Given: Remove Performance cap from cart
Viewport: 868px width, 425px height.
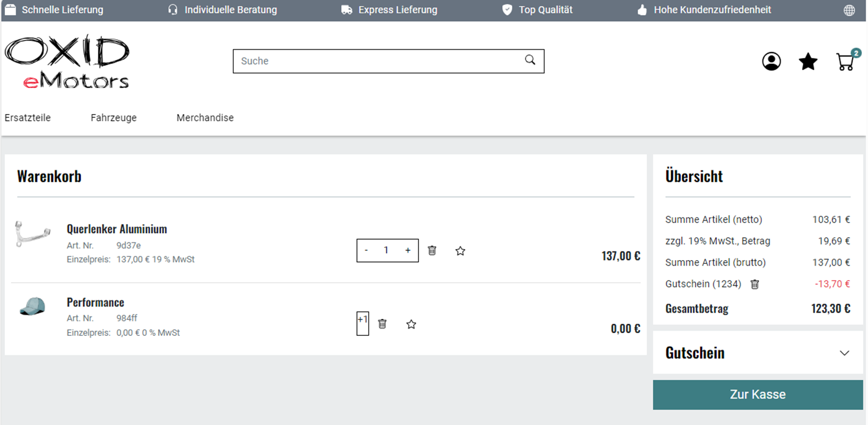Looking at the screenshot, I should pos(382,324).
